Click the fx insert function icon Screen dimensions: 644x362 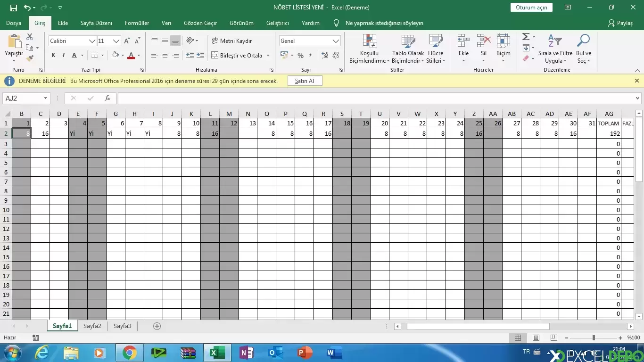coord(107,98)
